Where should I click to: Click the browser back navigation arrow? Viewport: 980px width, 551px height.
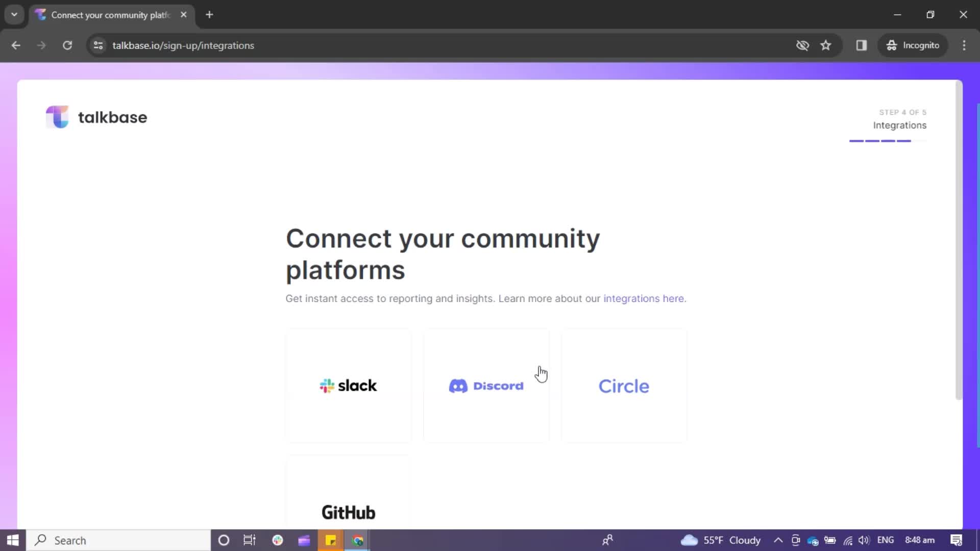16,45
